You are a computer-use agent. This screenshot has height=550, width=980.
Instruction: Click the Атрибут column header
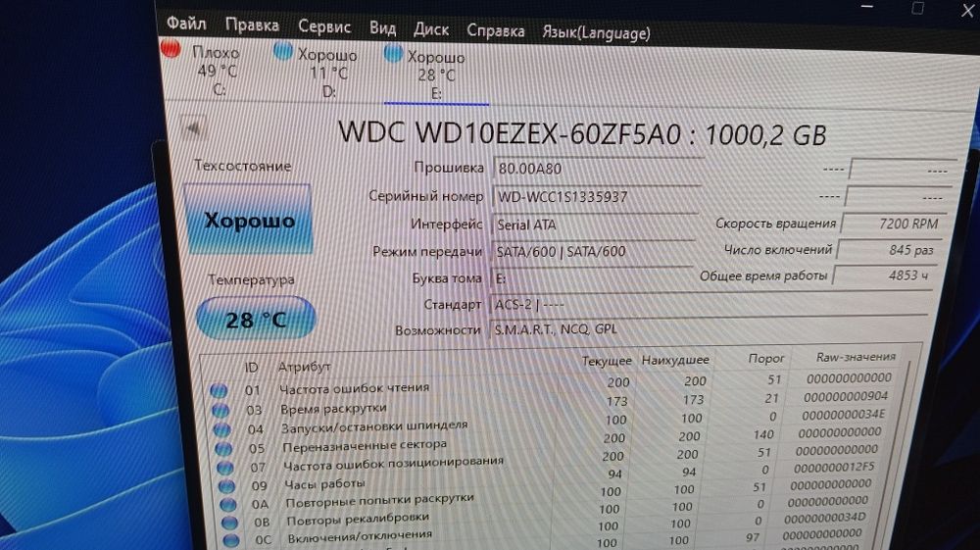(x=305, y=367)
